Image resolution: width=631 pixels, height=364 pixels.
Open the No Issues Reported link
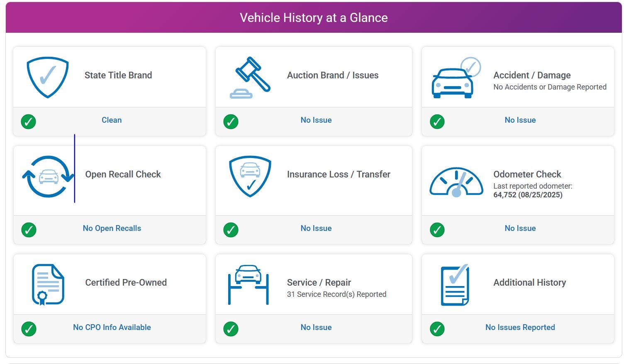coord(520,328)
